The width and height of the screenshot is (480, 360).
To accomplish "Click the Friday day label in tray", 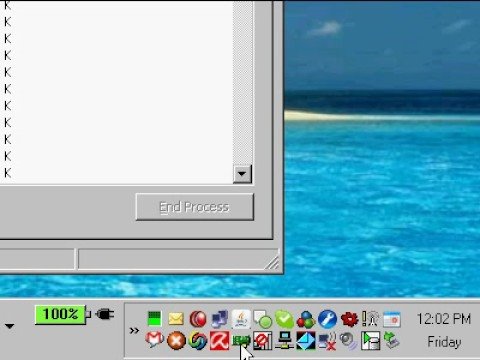I will click(444, 342).
